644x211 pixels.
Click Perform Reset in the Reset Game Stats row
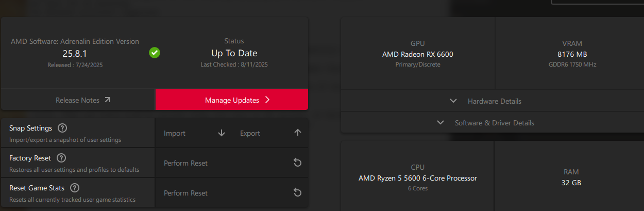[185, 193]
